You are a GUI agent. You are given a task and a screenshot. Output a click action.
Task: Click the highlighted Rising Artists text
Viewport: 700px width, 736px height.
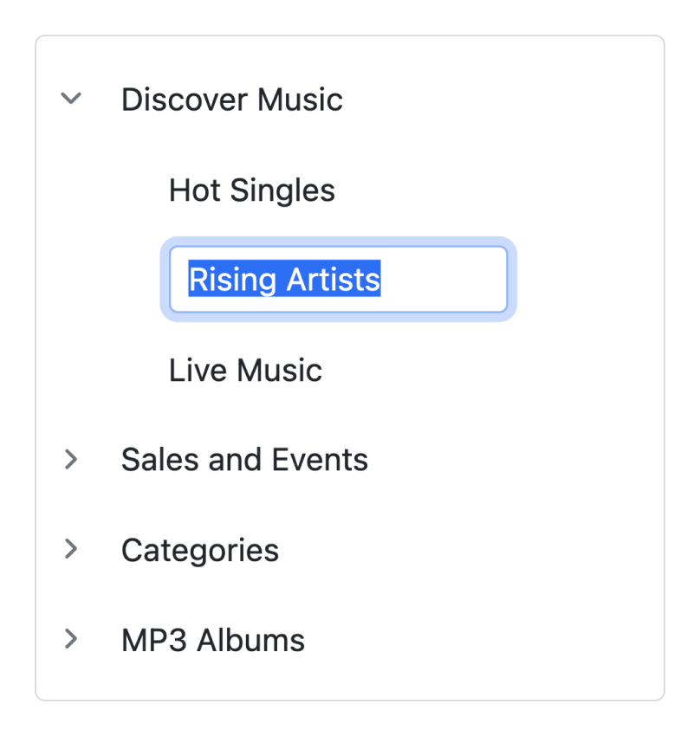coord(284,280)
